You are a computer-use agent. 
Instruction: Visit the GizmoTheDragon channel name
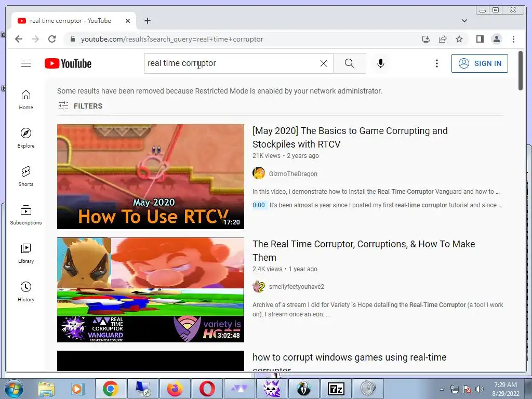(293, 174)
